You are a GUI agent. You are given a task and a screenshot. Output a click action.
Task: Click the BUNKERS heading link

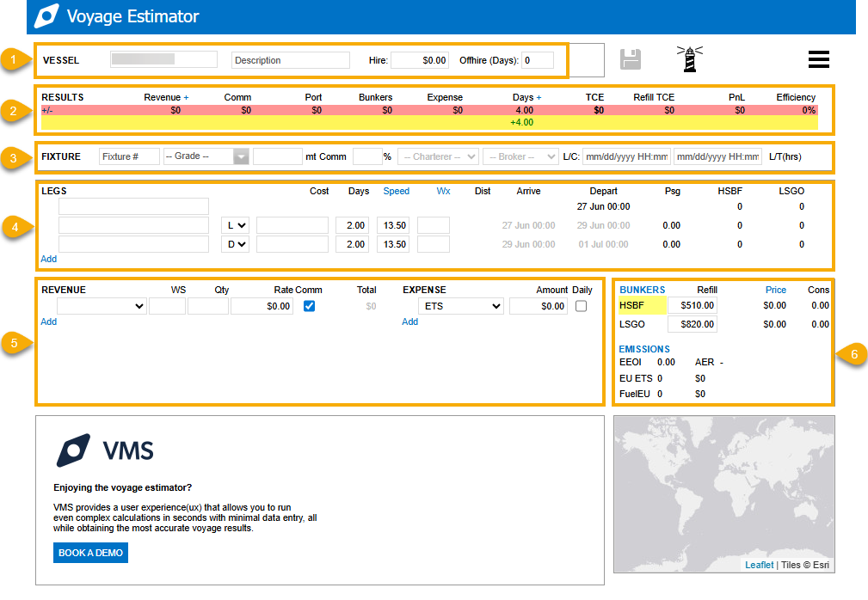(642, 290)
